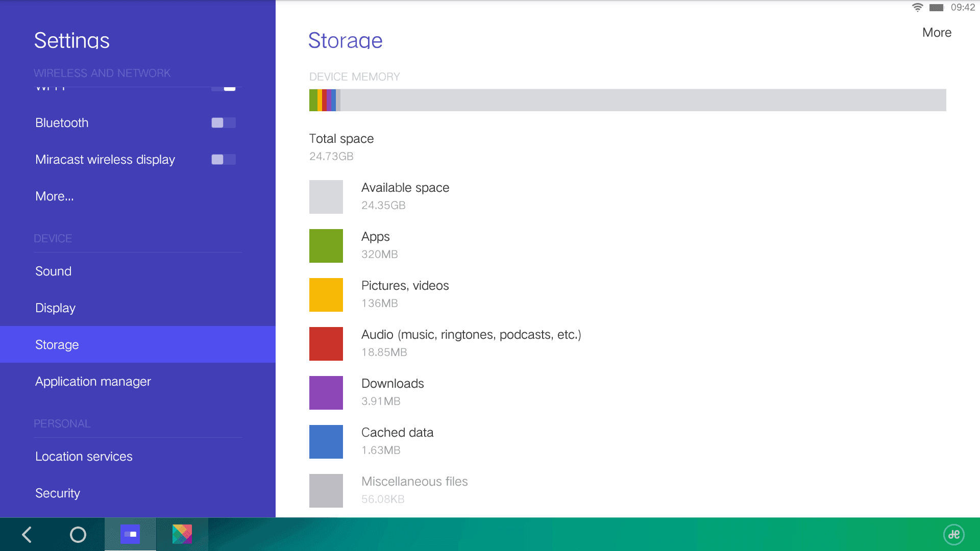Click the Storage page title
This screenshot has width=980, height=551.
pos(346,40)
